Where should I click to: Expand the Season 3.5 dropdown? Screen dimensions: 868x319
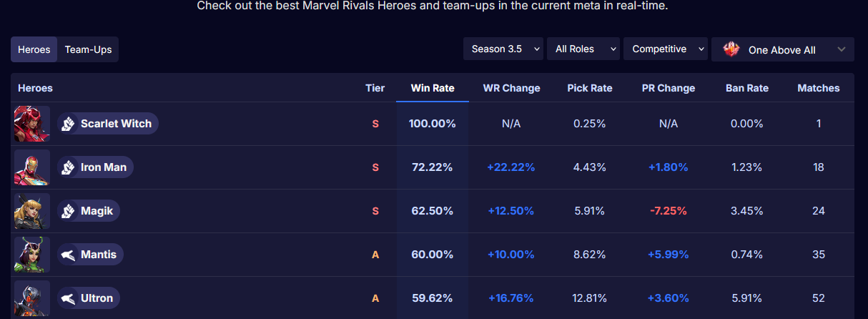[503, 49]
